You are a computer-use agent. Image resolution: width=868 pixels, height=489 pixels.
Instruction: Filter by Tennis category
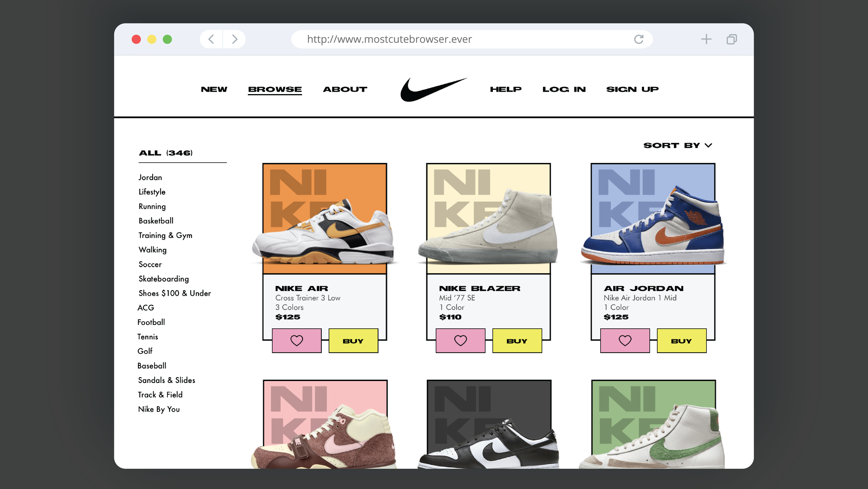coord(148,337)
